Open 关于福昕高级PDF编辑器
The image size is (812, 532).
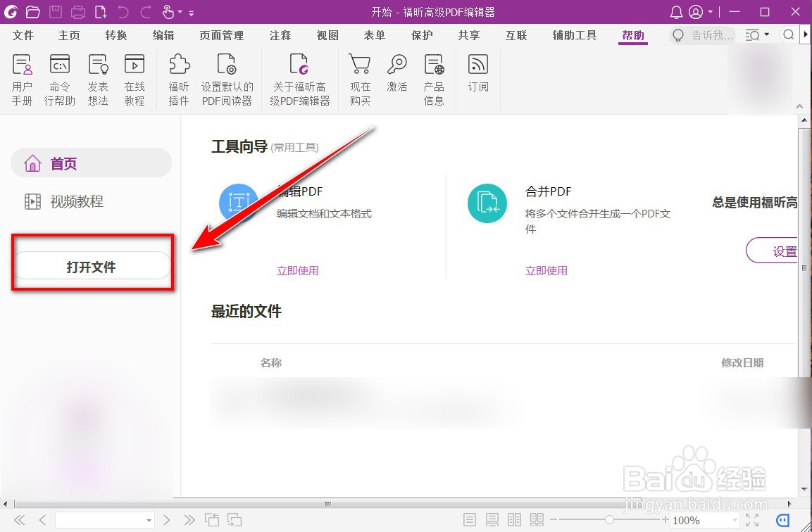pos(300,80)
